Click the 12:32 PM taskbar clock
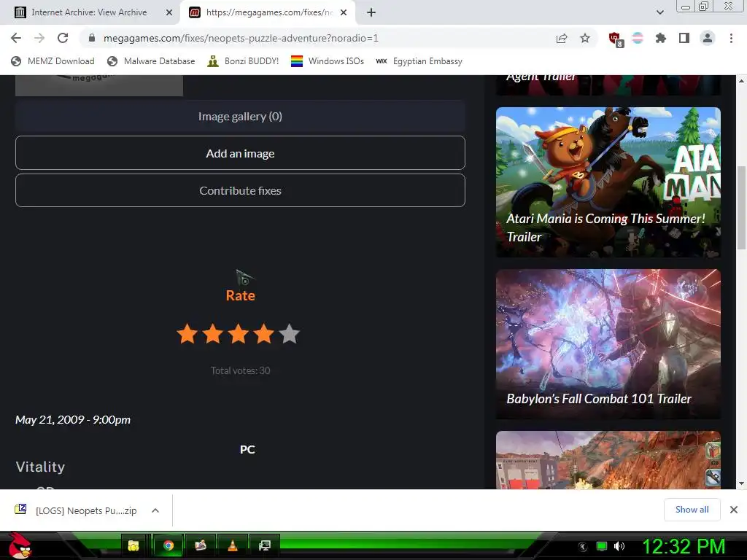This screenshot has width=747, height=560. (x=684, y=547)
